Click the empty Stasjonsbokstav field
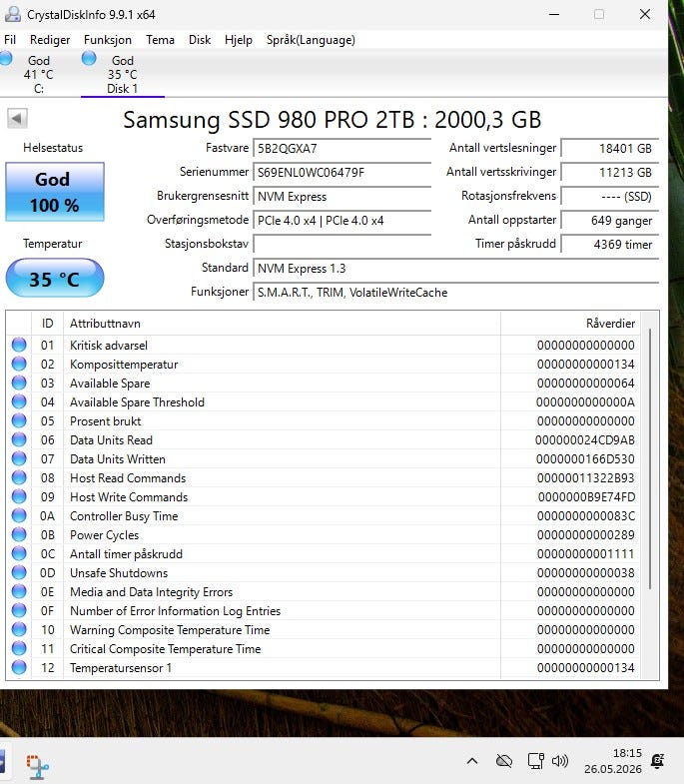Viewport: 684px width, 784px height. point(342,245)
